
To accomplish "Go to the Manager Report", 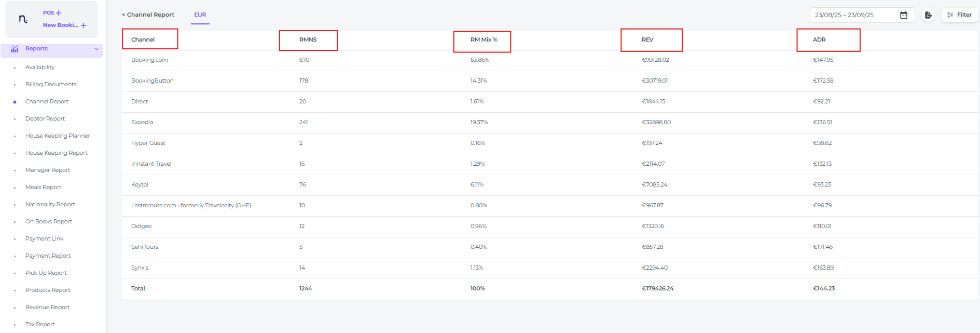I will [x=48, y=170].
